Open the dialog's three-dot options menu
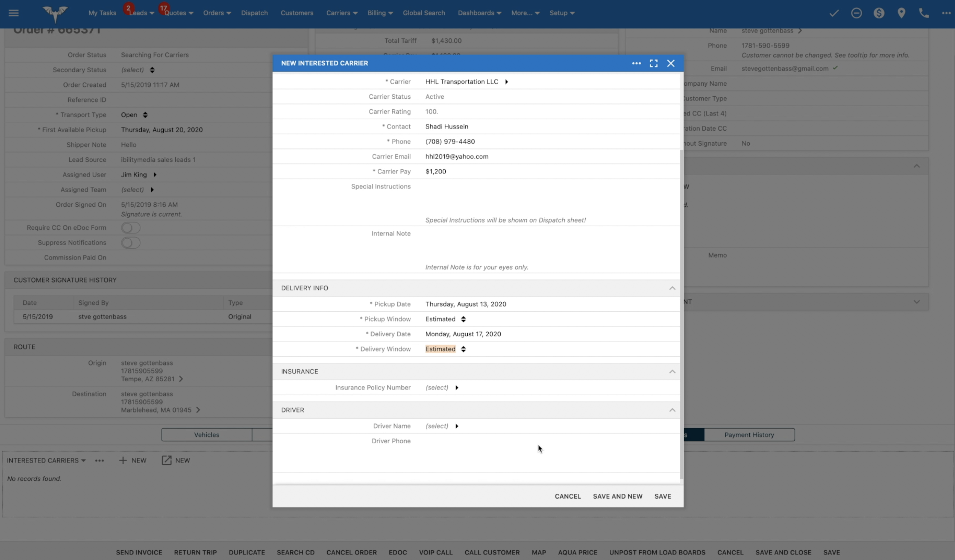This screenshot has height=560, width=955. click(636, 63)
